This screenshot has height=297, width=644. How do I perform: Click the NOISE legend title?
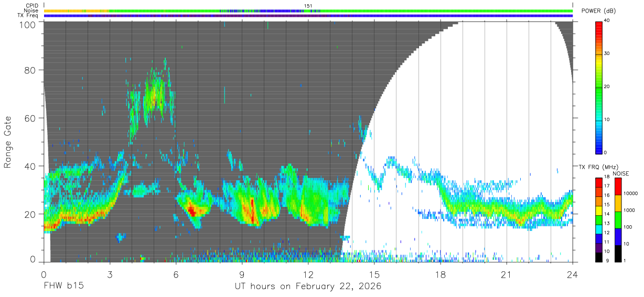(621, 173)
